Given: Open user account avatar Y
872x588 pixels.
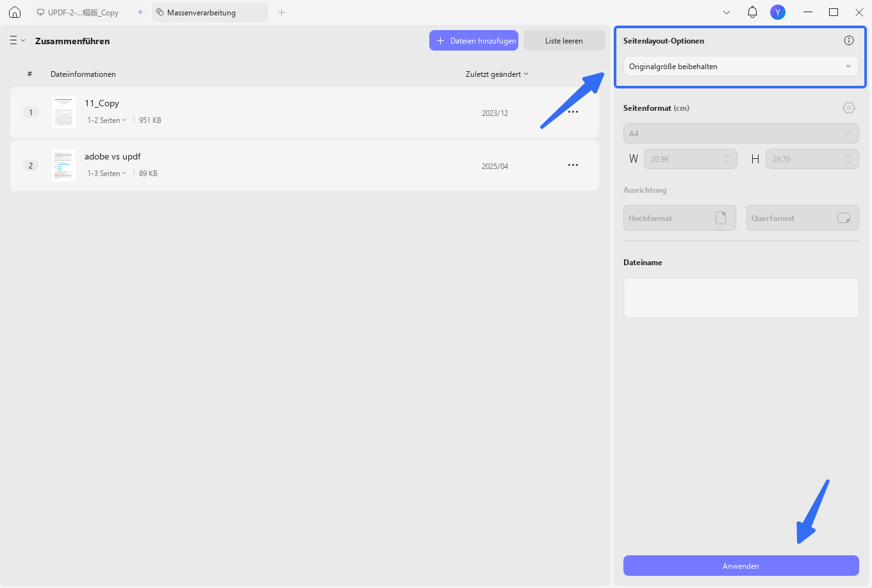Looking at the screenshot, I should (778, 12).
